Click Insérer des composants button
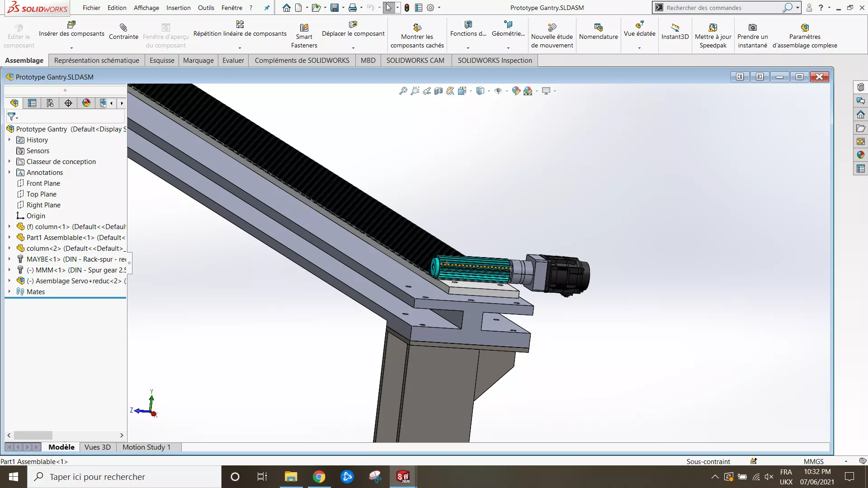Image resolution: width=868 pixels, height=488 pixels. click(x=71, y=29)
